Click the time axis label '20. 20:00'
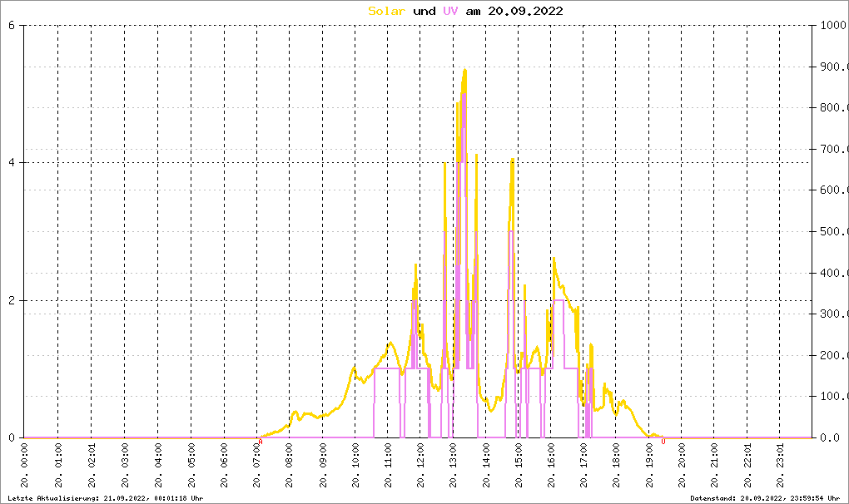This screenshot has width=849, height=504. (682, 466)
